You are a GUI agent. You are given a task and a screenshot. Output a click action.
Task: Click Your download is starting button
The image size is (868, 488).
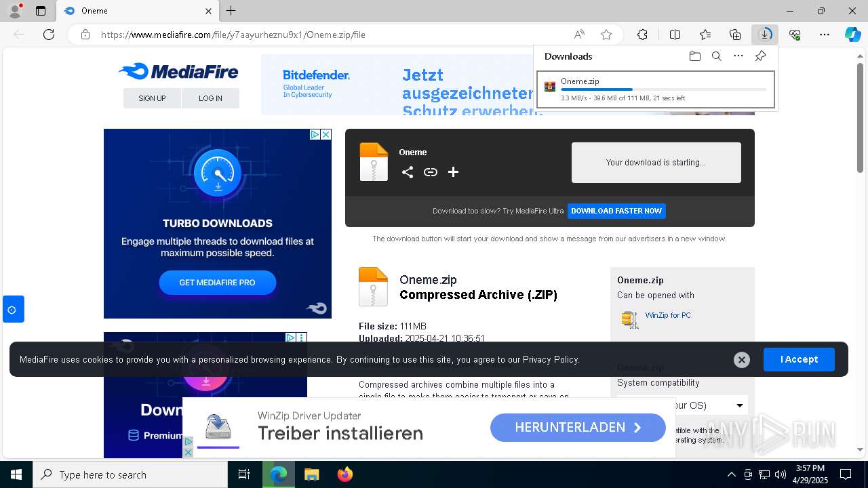coord(656,163)
